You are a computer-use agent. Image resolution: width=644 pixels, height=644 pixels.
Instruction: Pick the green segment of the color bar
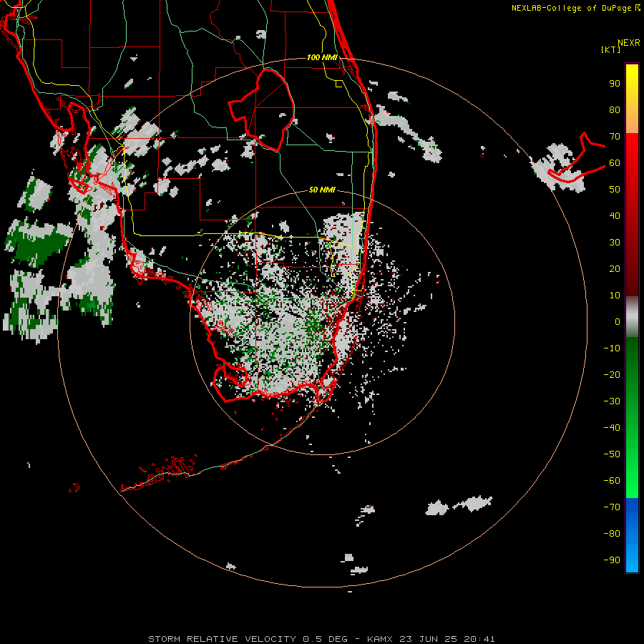coord(632,417)
